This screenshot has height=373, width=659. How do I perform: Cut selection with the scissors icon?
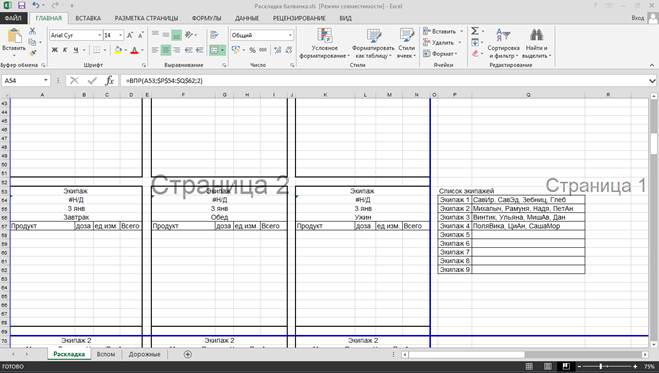(32, 31)
